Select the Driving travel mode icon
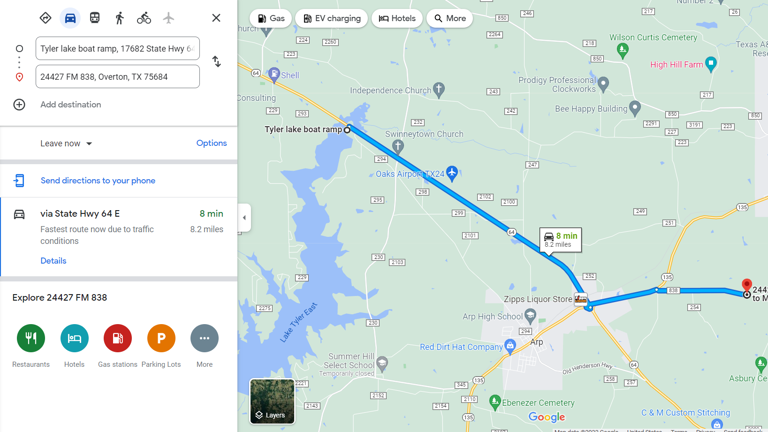The image size is (768, 432). coord(70,18)
